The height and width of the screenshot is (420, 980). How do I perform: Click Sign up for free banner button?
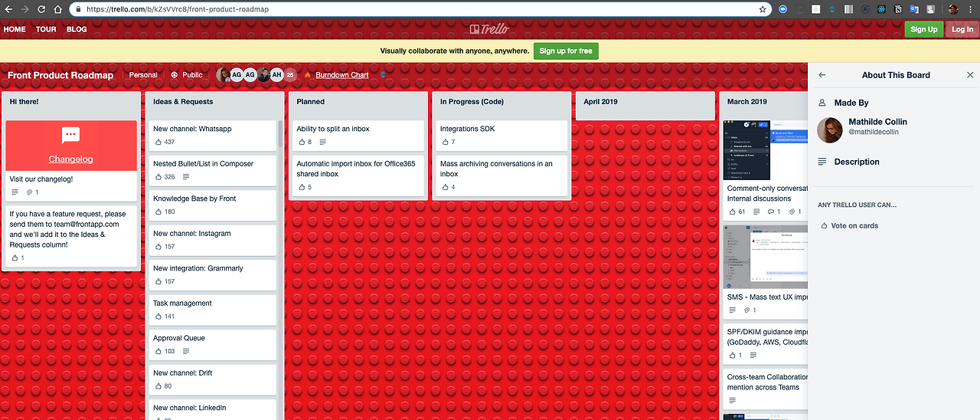coord(566,51)
